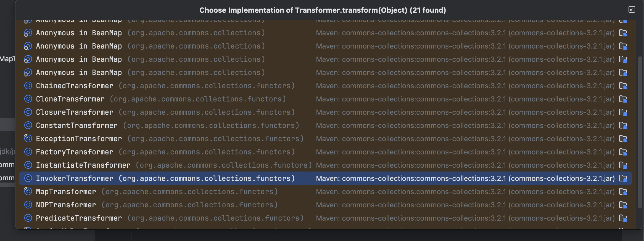Choose PredicateTransformer from the list
Viewport: 644px width, 241px height.
coord(79,218)
